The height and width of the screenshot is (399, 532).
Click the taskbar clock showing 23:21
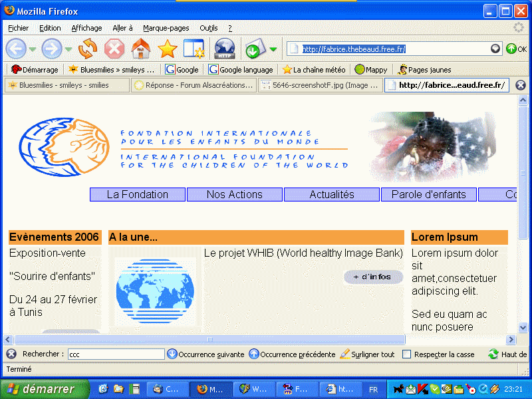pyautogui.click(x=513, y=389)
